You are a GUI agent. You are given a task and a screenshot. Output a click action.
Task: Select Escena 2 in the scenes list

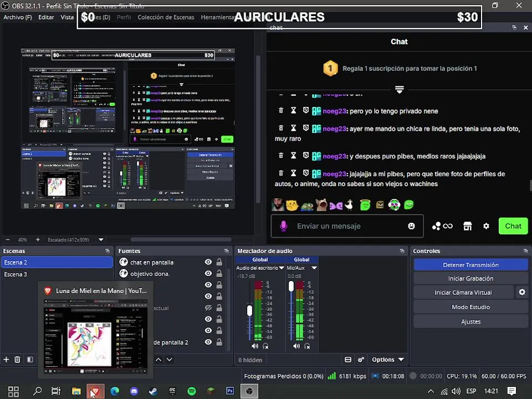pyautogui.click(x=57, y=262)
